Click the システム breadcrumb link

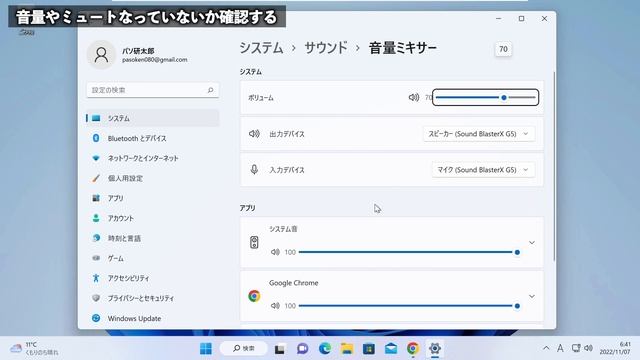[261, 48]
